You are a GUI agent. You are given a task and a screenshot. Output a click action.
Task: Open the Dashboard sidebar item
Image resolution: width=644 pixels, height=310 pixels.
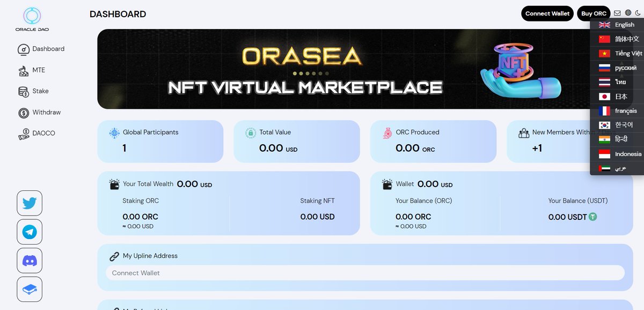coord(41,49)
